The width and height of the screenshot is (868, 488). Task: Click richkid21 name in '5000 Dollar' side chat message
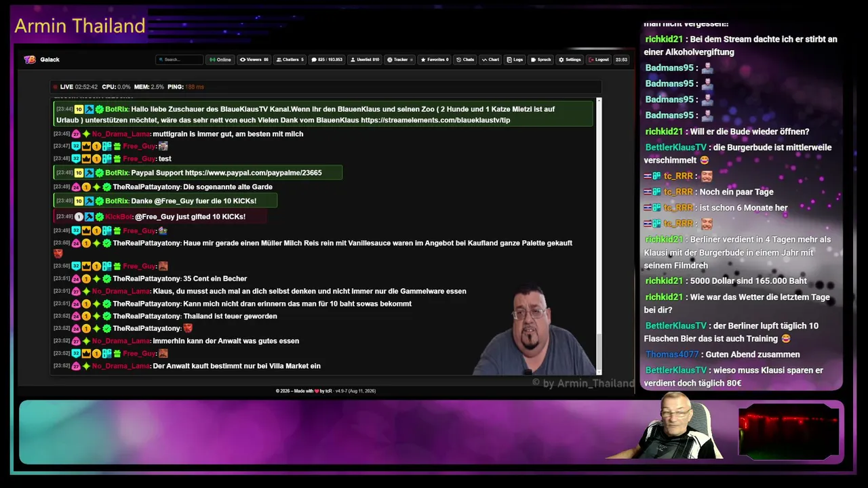664,281
